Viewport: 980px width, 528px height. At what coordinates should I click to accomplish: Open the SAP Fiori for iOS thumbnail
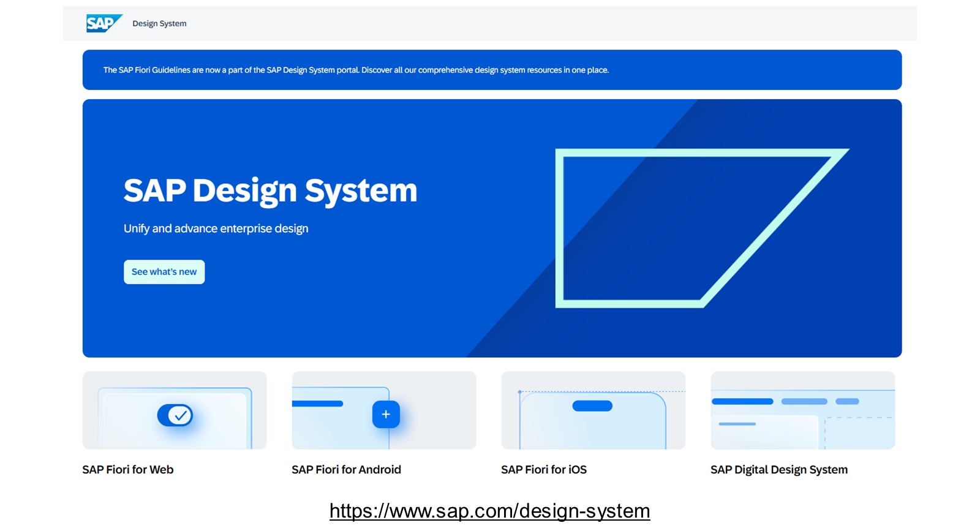click(x=594, y=410)
